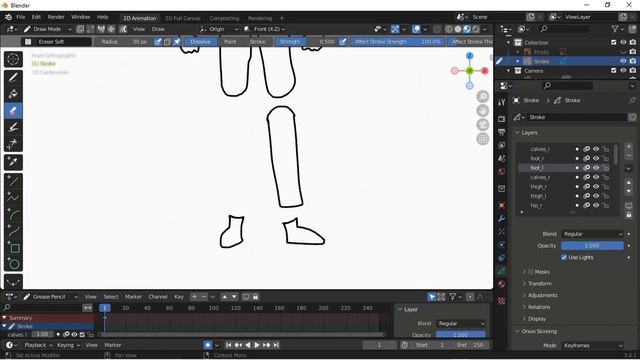640x360 pixels.
Task: Hide Stroke object in outliner
Action: 623,61
